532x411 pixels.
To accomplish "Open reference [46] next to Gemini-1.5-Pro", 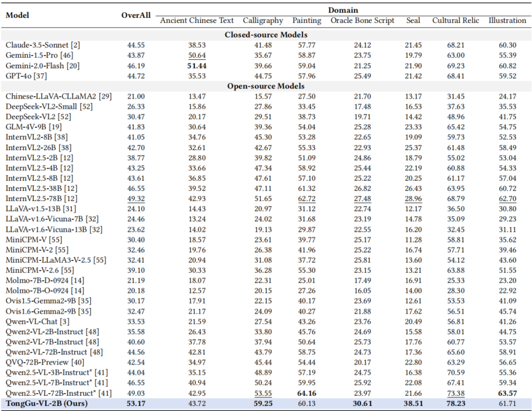I will 64,56.
